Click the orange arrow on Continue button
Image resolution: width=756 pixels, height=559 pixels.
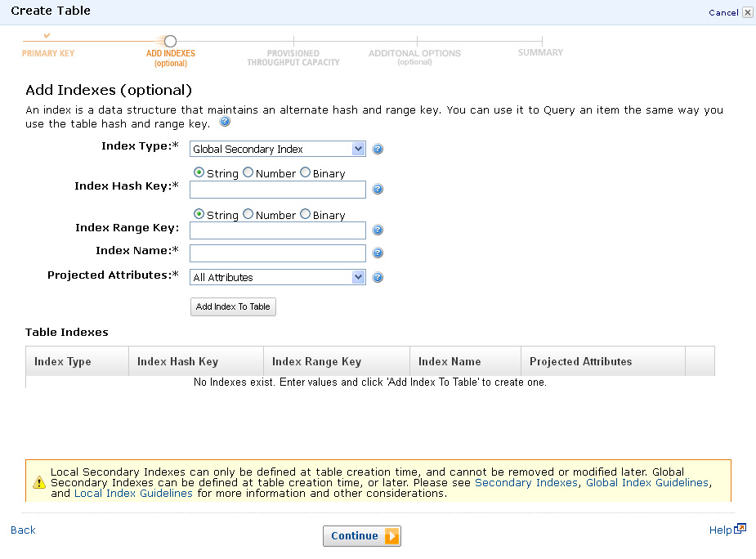pos(392,536)
